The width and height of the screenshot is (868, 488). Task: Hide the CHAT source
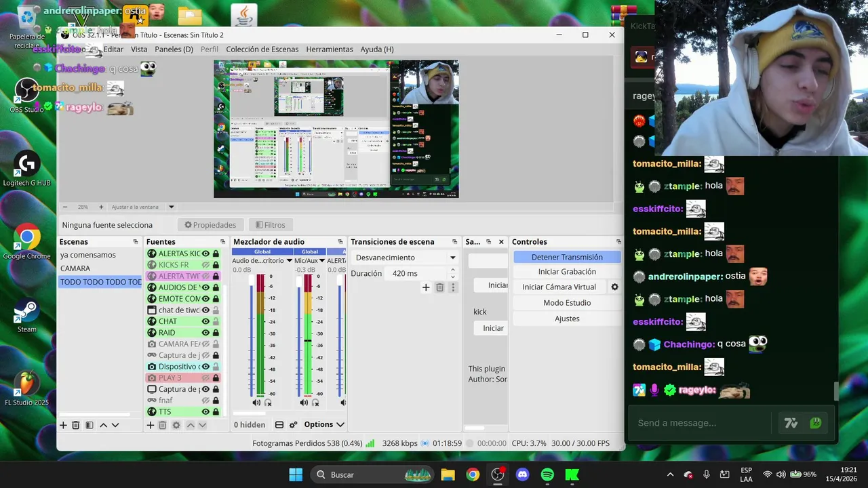pos(205,321)
